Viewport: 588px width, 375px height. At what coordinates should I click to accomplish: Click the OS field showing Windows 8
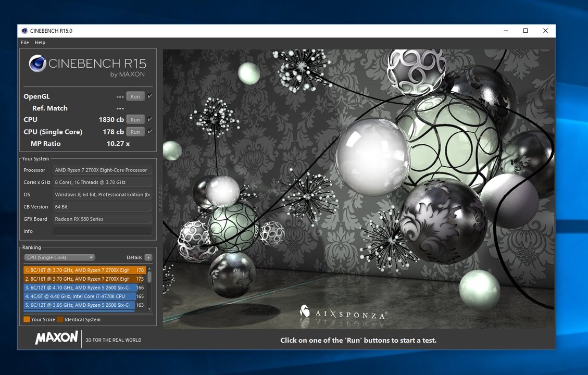[x=103, y=195]
